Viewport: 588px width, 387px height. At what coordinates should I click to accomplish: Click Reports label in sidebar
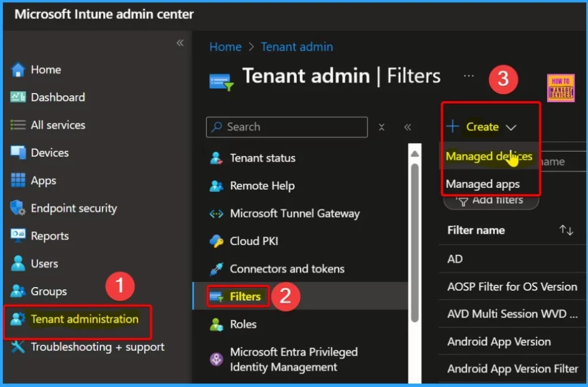(49, 236)
